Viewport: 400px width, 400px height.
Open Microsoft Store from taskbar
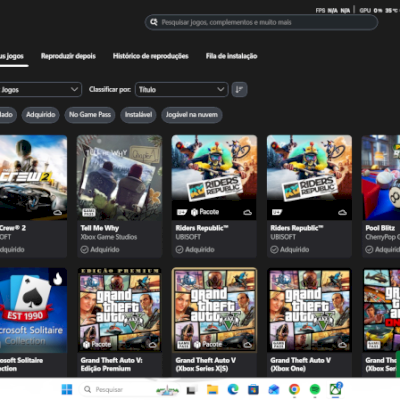(x=253, y=389)
